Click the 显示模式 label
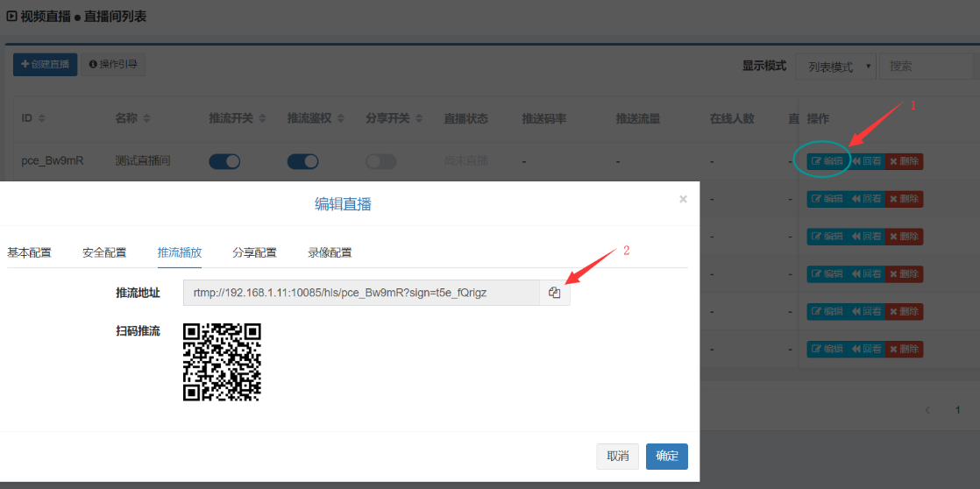The image size is (980, 489). click(763, 66)
